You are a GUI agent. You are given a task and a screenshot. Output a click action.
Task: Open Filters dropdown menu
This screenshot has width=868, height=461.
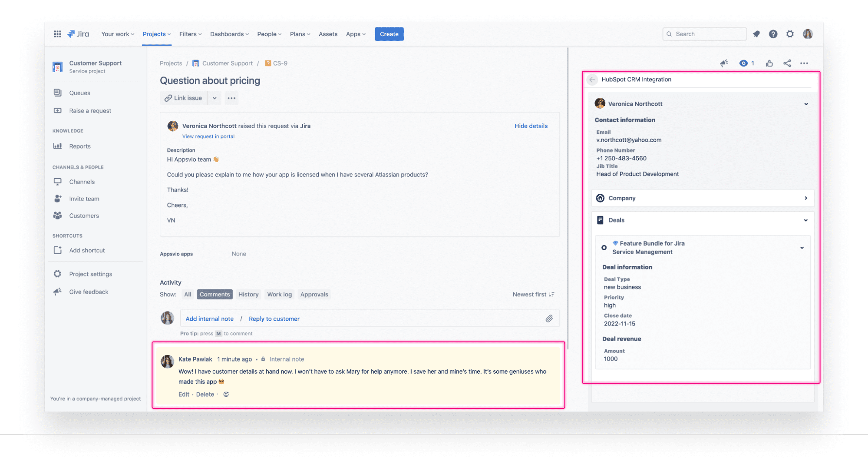[x=190, y=34]
